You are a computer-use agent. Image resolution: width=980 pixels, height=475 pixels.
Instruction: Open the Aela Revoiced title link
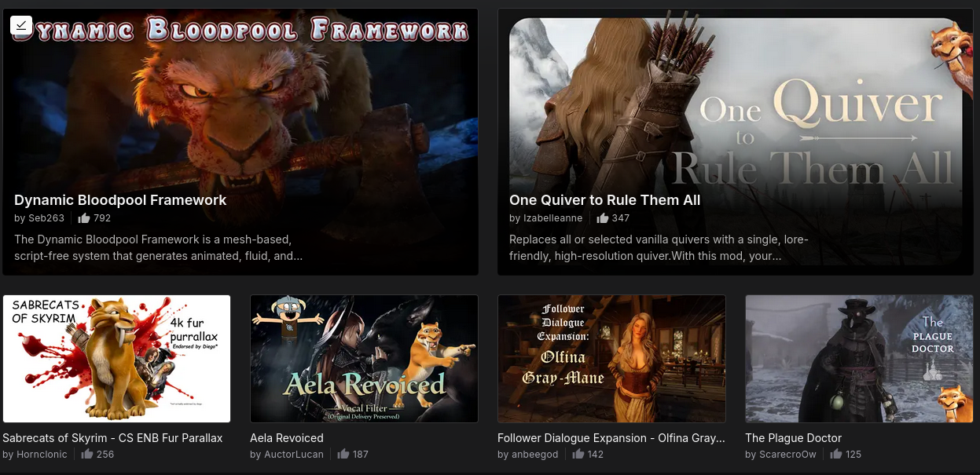coord(287,438)
